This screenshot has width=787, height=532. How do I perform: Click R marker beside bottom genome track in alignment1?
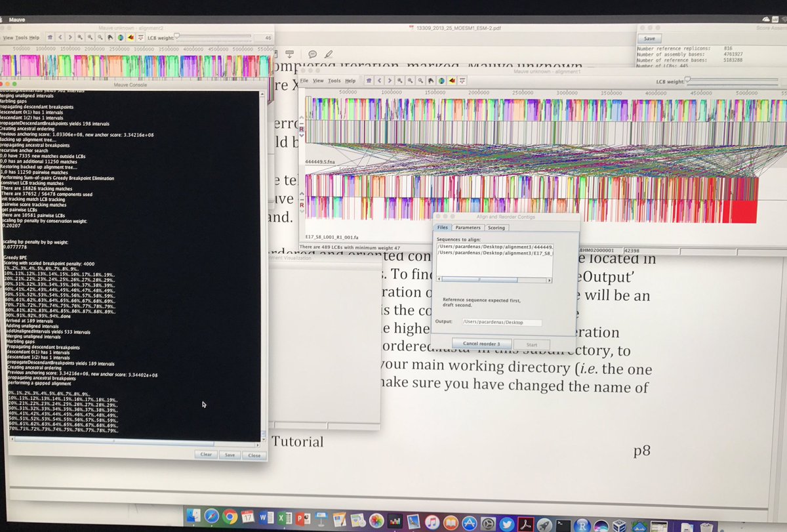click(x=302, y=205)
